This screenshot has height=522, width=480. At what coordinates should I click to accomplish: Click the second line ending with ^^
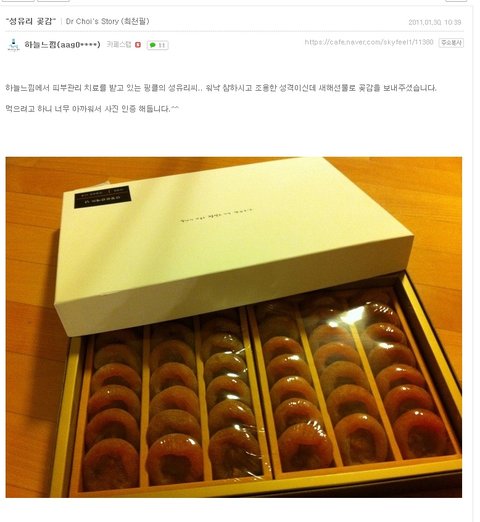[x=92, y=109]
